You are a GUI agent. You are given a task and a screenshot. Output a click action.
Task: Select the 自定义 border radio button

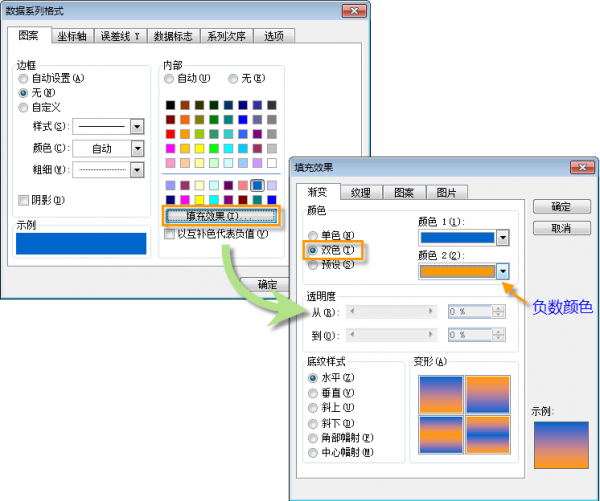[x=23, y=108]
